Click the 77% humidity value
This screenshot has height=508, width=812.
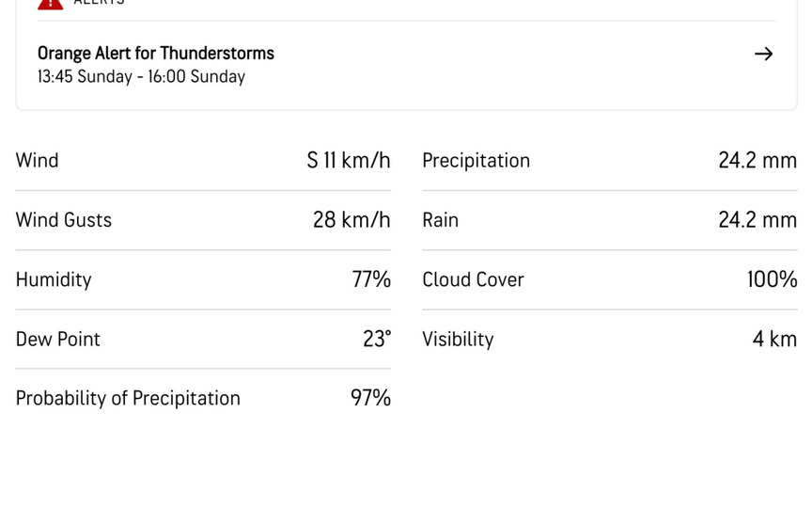coord(371,279)
